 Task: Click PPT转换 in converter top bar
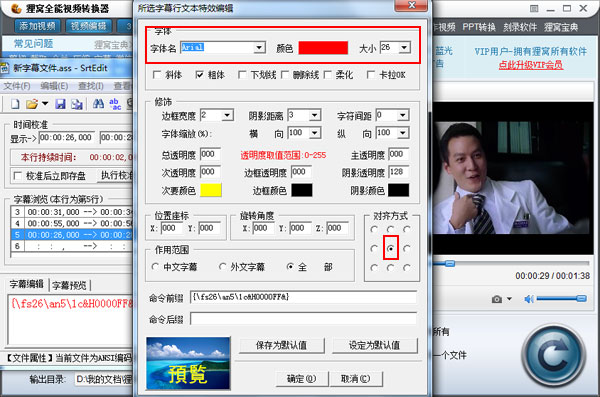pos(479,27)
